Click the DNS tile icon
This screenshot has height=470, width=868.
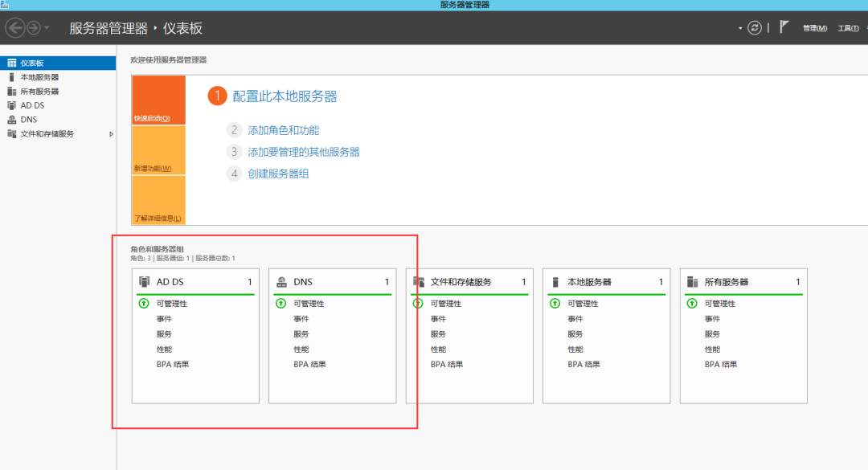(x=282, y=282)
